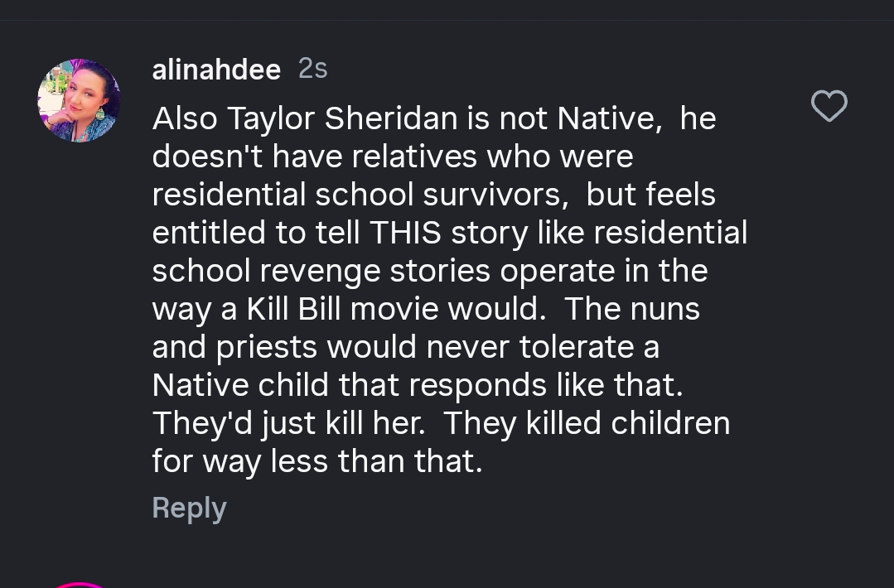Image resolution: width=894 pixels, height=588 pixels.
Task: Click the words 'doesn't have relatives who were'
Action: click(x=392, y=157)
